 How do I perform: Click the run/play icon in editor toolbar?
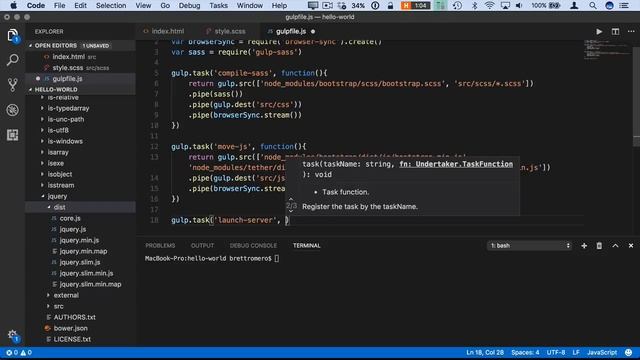click(599, 31)
